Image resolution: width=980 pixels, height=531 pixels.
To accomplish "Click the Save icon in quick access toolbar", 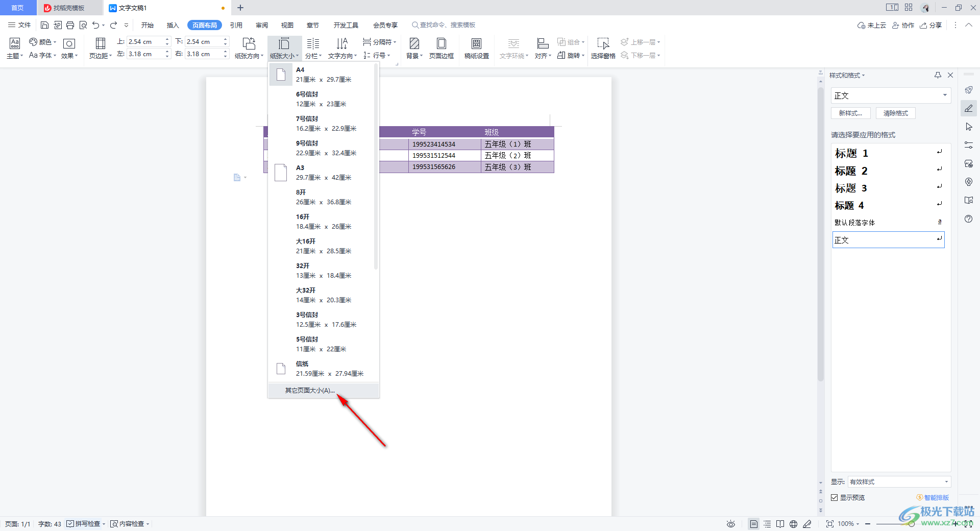I will 44,25.
